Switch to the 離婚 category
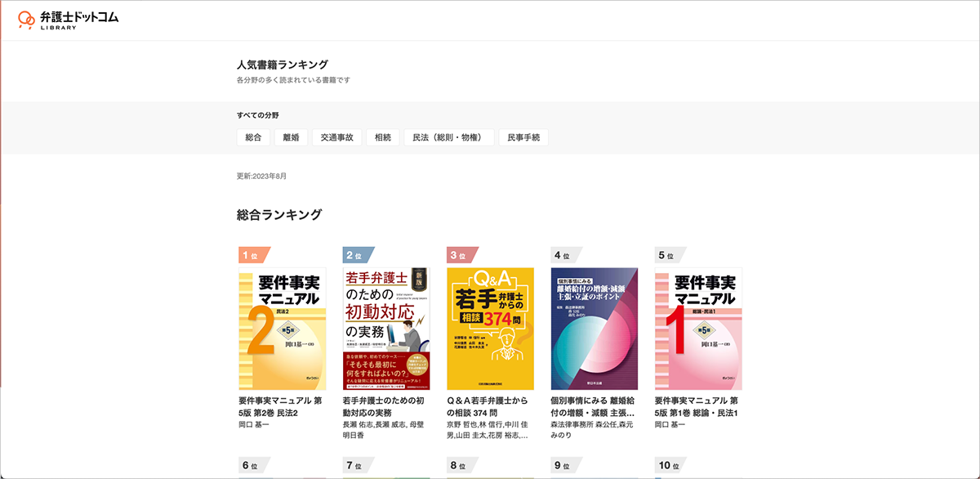 [x=292, y=137]
